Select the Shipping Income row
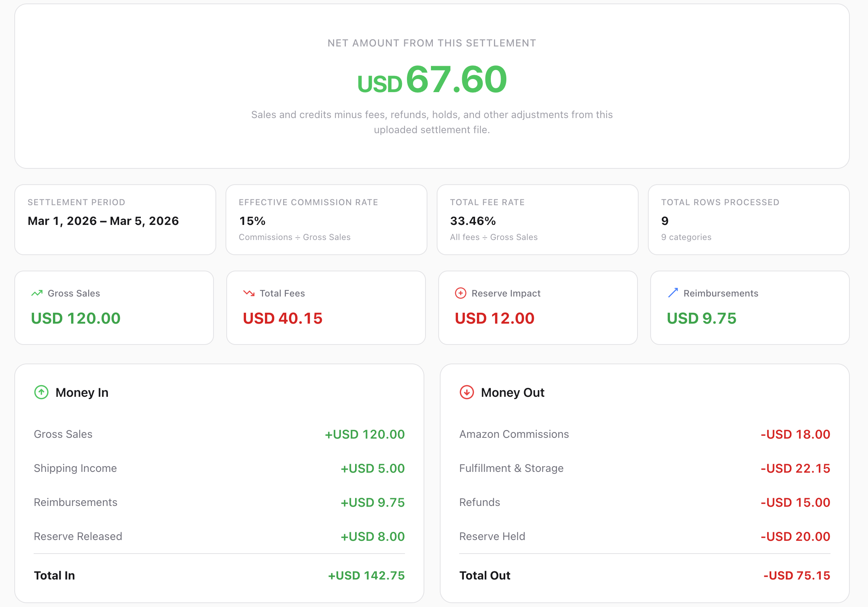The image size is (868, 607). tap(75, 468)
